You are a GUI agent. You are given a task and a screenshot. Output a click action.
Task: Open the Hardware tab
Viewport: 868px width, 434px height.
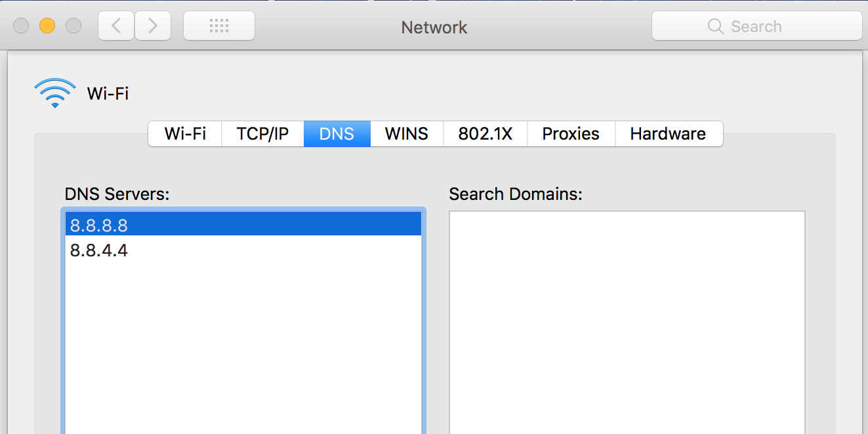click(x=668, y=134)
